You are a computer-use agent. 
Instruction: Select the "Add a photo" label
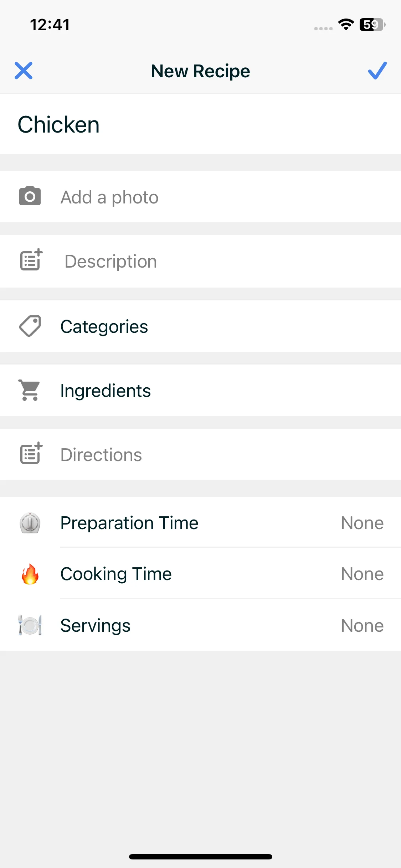pyautogui.click(x=109, y=197)
